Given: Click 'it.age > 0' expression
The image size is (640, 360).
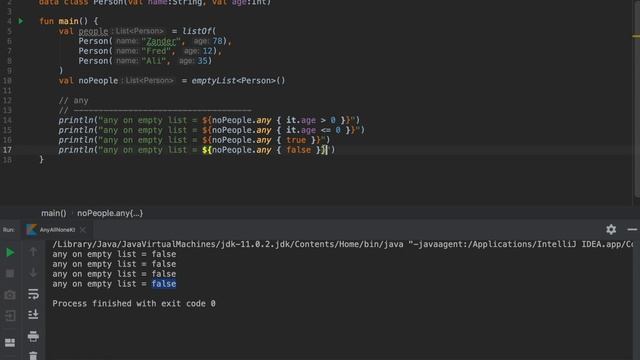Looking at the screenshot, I should click(x=311, y=120).
